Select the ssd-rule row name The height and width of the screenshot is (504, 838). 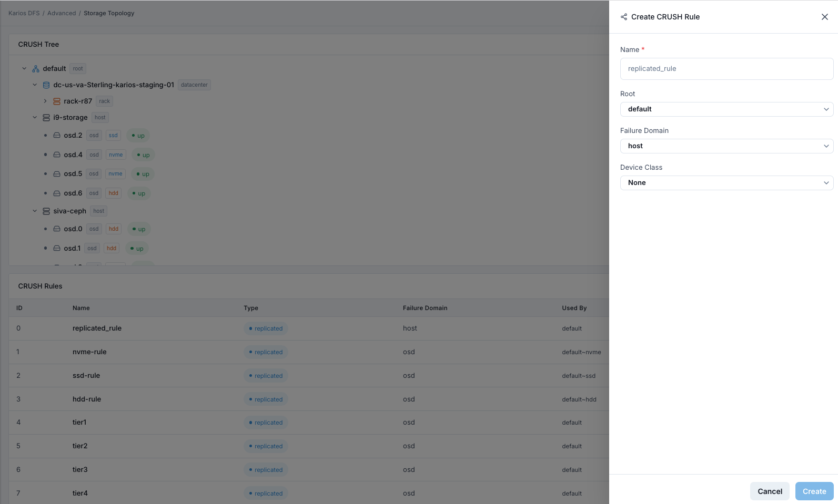pos(86,376)
